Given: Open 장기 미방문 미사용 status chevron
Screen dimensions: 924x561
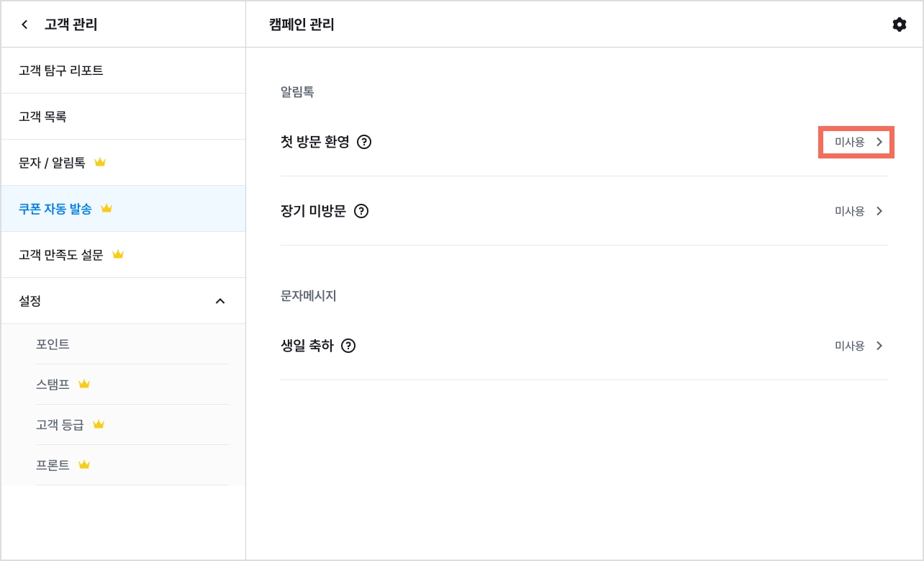Looking at the screenshot, I should pyautogui.click(x=879, y=211).
